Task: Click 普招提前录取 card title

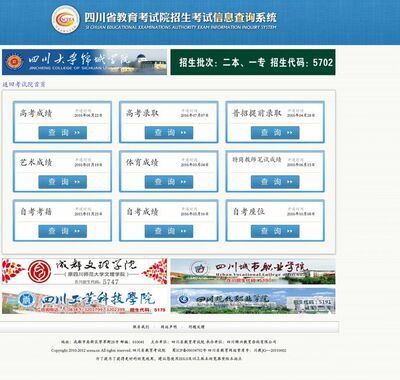Action: tap(257, 113)
